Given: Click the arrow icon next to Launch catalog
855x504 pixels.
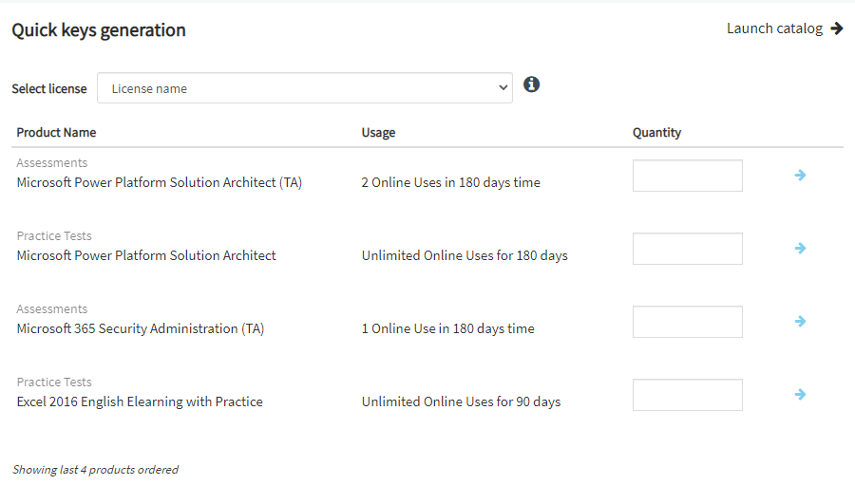Looking at the screenshot, I should [x=836, y=28].
